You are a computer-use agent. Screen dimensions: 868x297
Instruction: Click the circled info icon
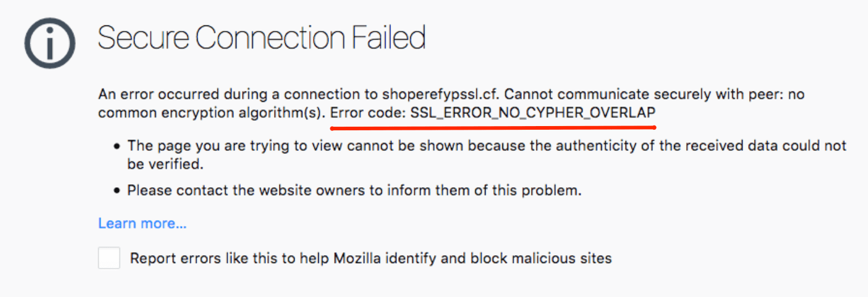tap(50, 43)
